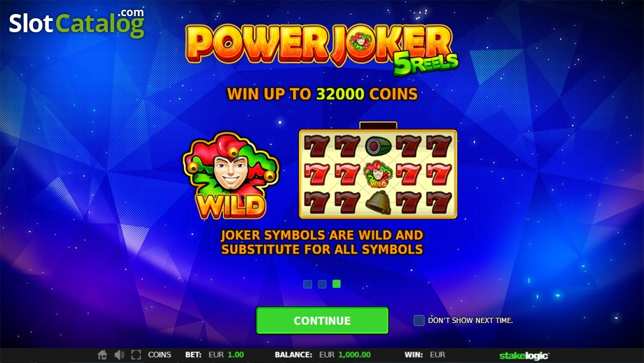Click the home icon in bottom bar
Viewport: 644px width, 363px height.
102,355
